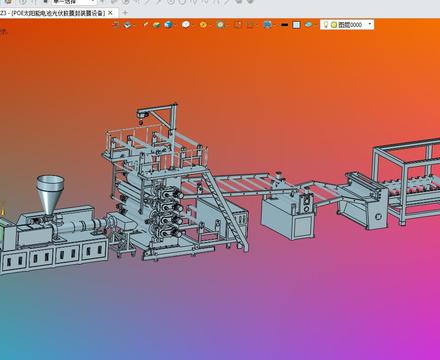Open the 单一选择 selection filter dropdown

point(74,2)
